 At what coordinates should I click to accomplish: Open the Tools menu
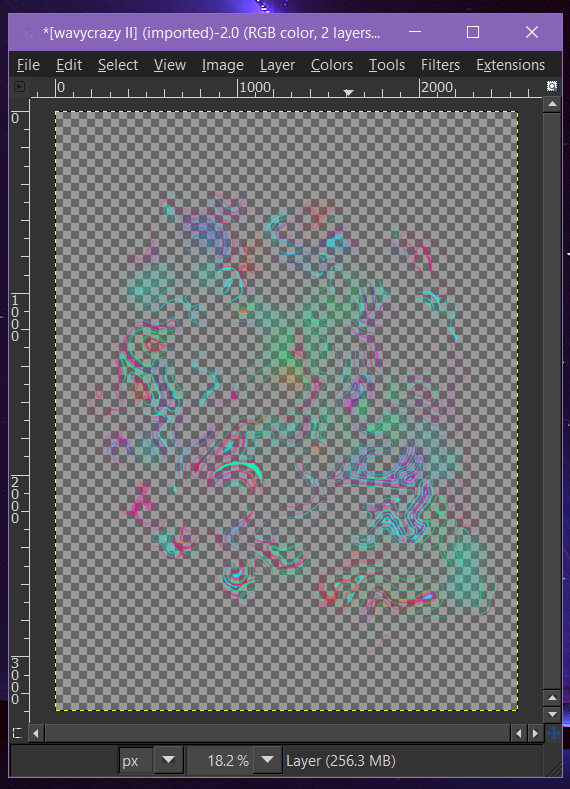386,65
